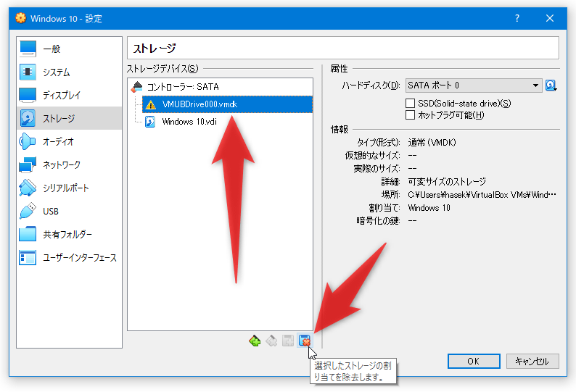
Task: Click the 通常 (VMDK) type value
Action: coord(432,143)
